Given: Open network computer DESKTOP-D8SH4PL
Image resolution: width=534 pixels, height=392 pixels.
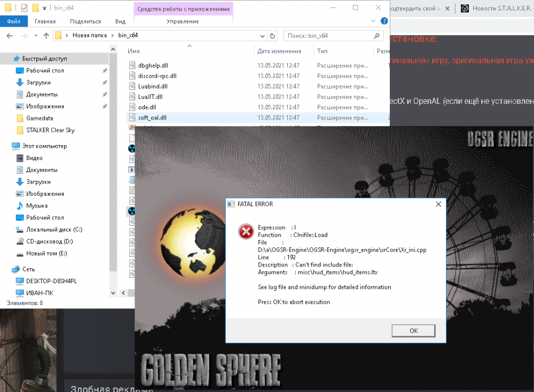Looking at the screenshot, I should click(x=51, y=281).
